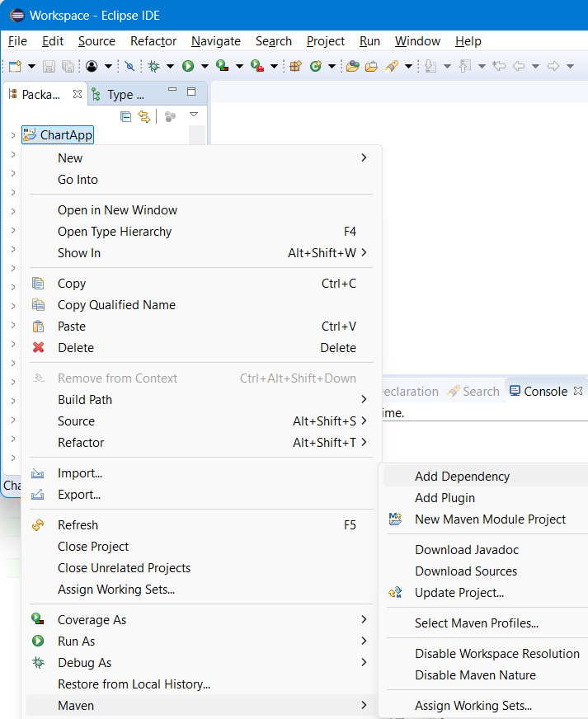Click the Skip All Breakpoints toolbar icon
Viewport: 588px width, 719px height.
tap(129, 67)
